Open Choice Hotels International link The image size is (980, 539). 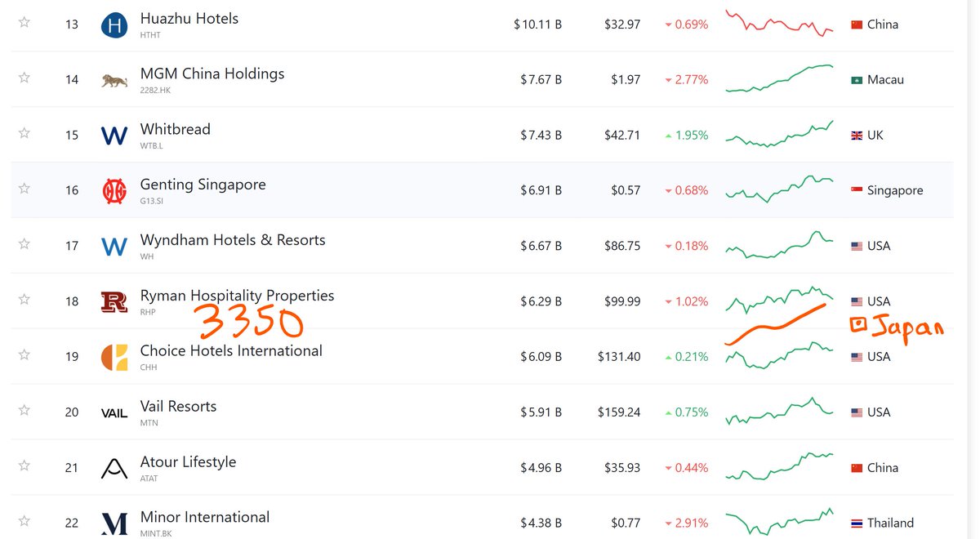coord(231,351)
